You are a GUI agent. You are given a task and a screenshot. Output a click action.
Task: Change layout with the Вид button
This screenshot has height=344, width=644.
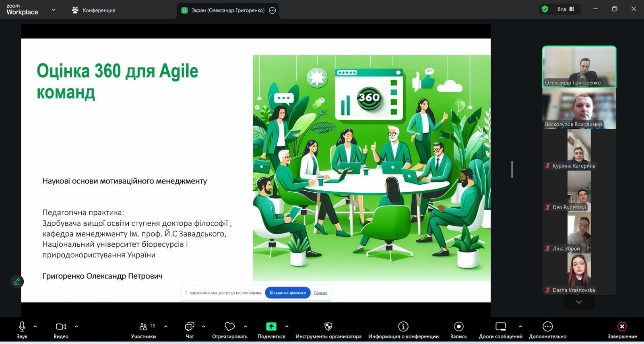pyautogui.click(x=566, y=9)
